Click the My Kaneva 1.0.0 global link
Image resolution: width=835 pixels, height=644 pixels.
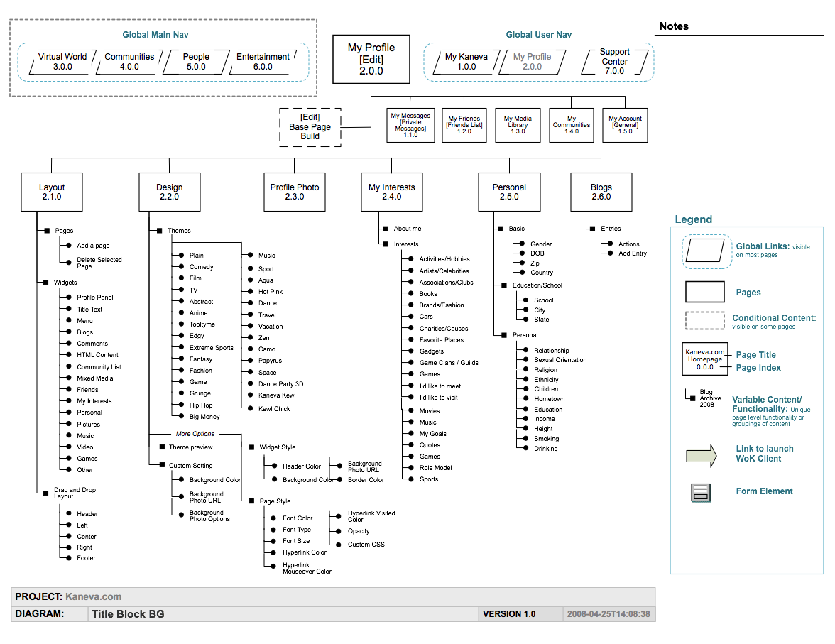tap(467, 62)
